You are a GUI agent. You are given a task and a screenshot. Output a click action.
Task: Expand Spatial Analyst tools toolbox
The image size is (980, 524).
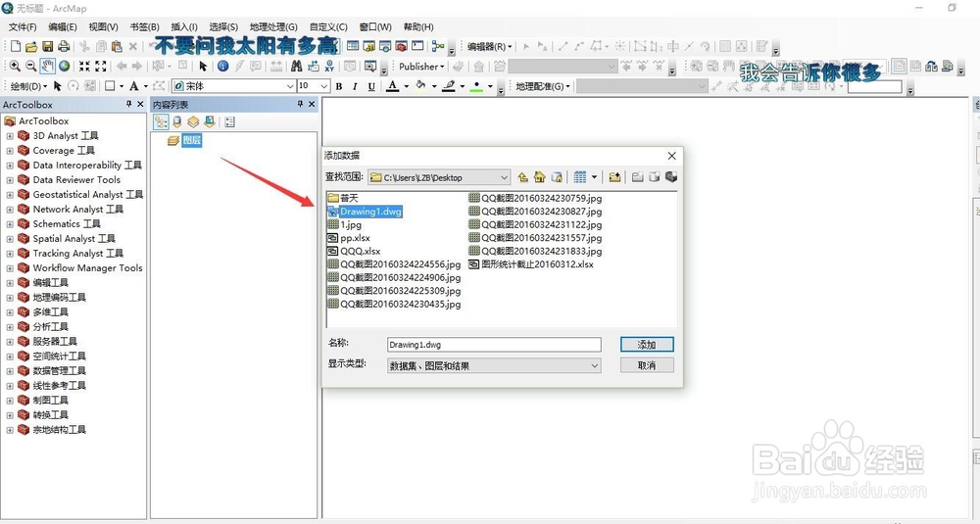tap(10, 239)
